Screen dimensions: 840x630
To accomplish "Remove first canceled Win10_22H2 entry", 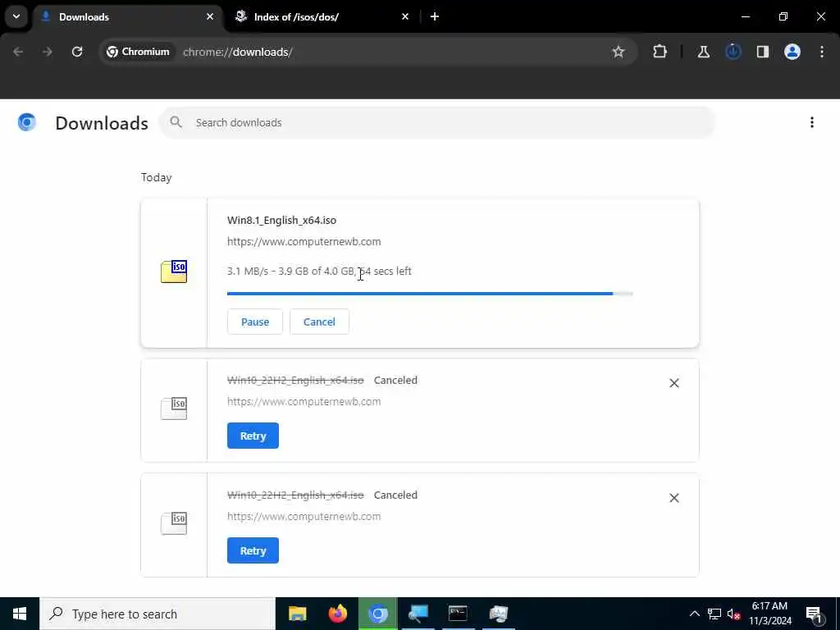I will [x=674, y=383].
